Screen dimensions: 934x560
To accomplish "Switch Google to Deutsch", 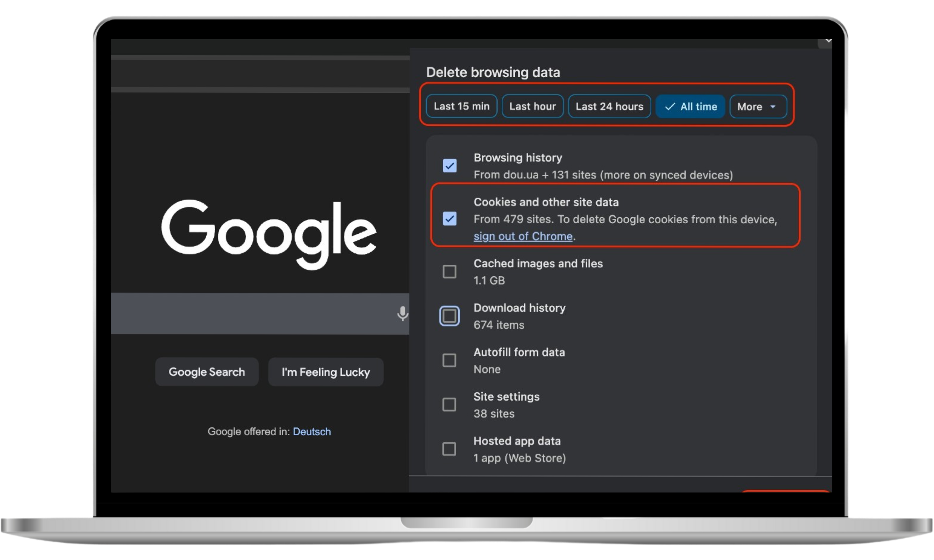I will click(312, 431).
